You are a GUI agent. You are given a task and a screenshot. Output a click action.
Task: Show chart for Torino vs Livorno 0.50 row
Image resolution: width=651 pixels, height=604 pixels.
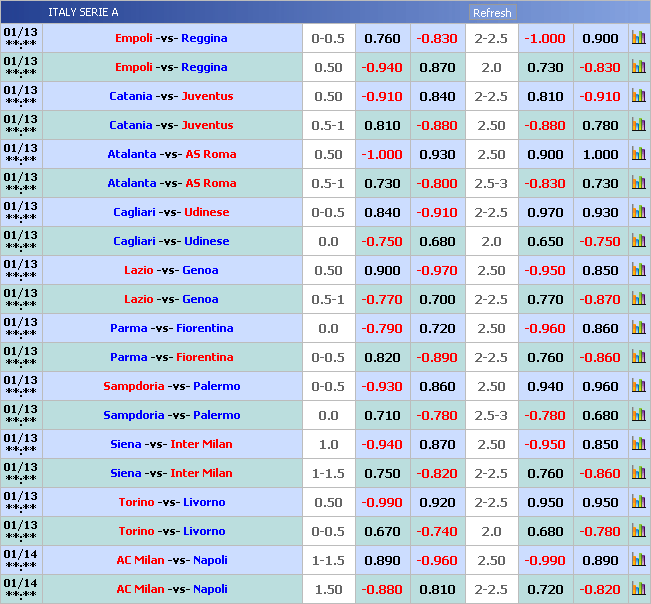[638, 502]
